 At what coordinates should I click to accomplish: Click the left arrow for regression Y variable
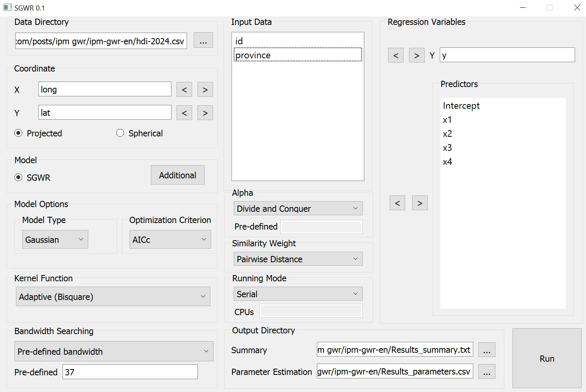pyautogui.click(x=395, y=56)
